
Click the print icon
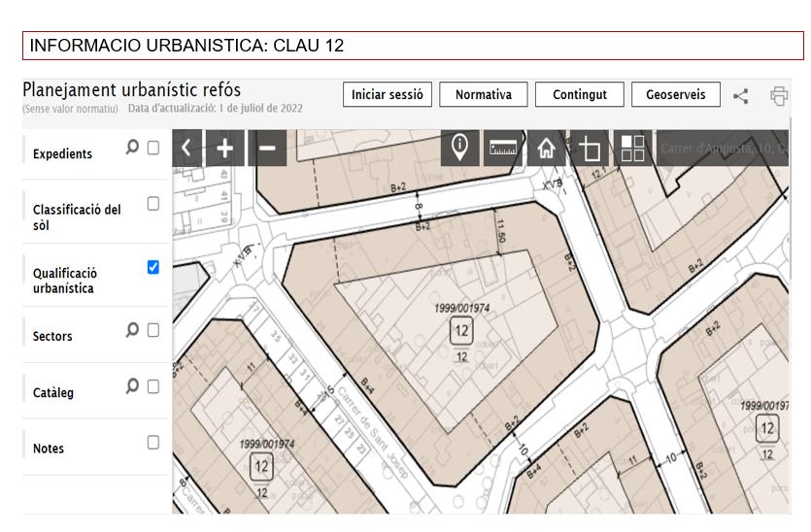778,95
